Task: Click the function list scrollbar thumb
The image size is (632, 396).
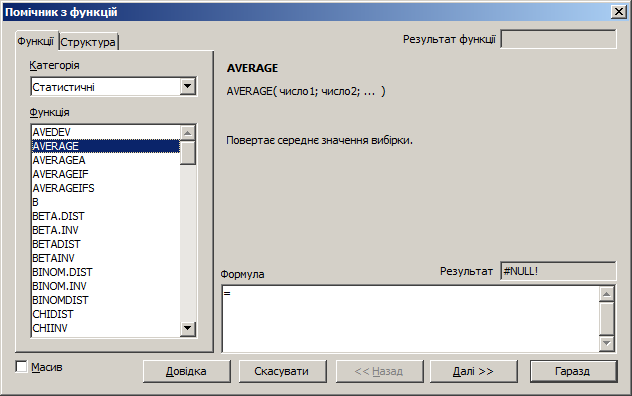Action: click(188, 152)
